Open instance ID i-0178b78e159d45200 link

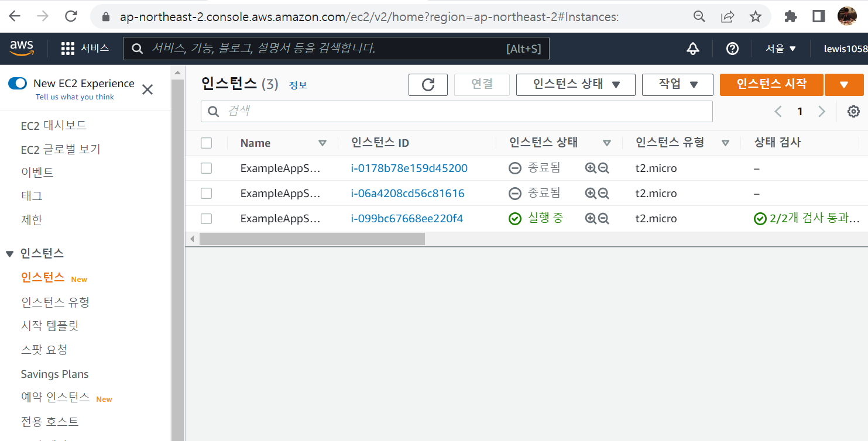409,168
